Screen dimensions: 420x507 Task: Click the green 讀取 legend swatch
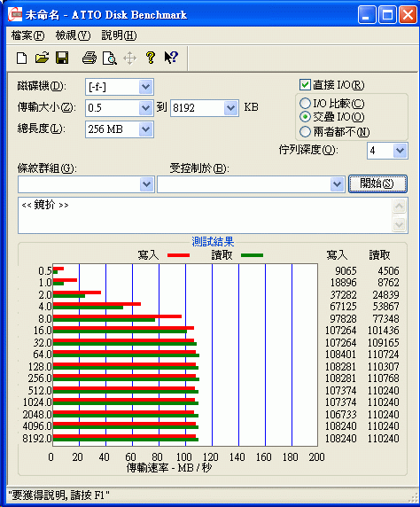coord(253,255)
